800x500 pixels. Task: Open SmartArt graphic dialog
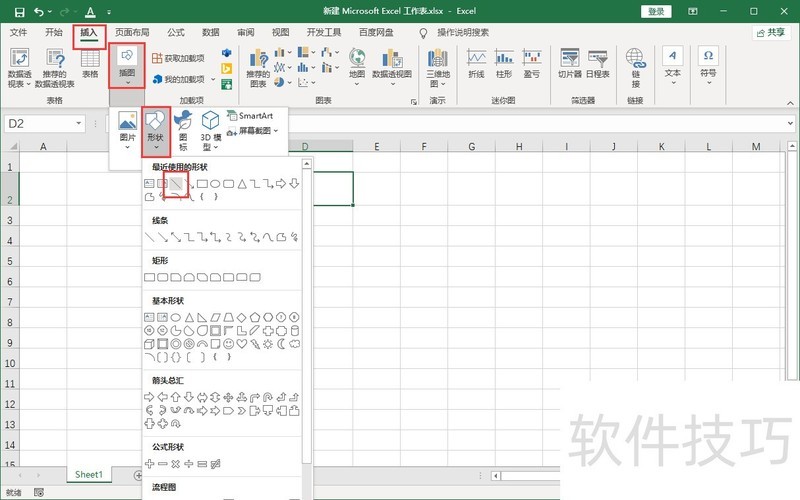[x=251, y=116]
